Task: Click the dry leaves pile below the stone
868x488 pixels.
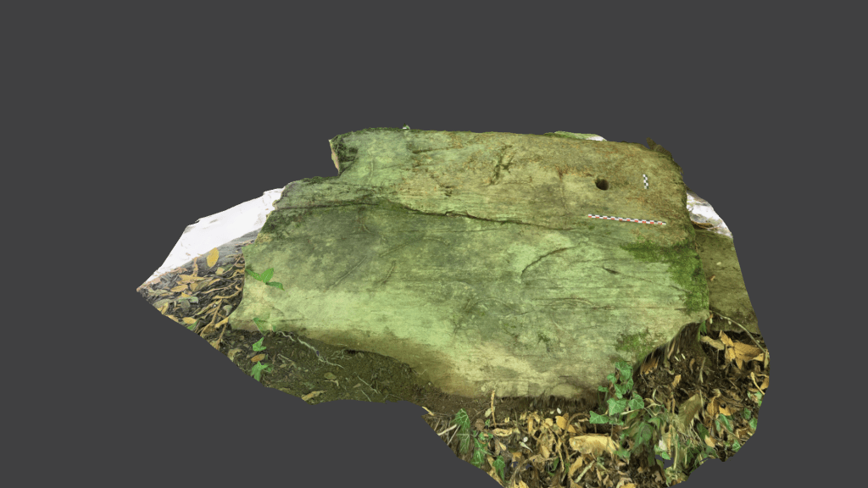Action: click(x=542, y=441)
